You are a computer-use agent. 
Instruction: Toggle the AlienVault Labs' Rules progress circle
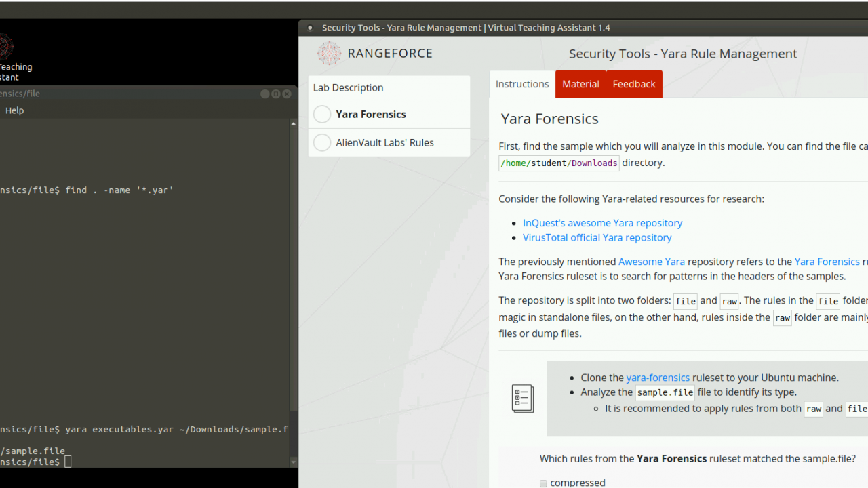(x=322, y=143)
